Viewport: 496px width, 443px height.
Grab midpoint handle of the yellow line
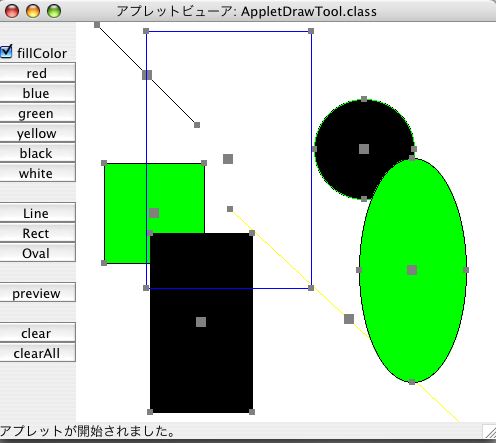click(349, 319)
